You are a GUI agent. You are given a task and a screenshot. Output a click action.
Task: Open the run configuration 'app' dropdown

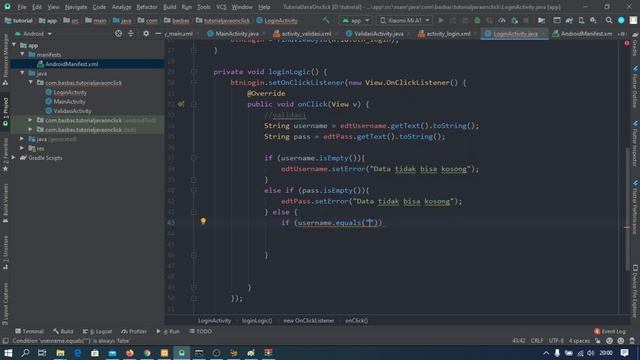coord(356,20)
